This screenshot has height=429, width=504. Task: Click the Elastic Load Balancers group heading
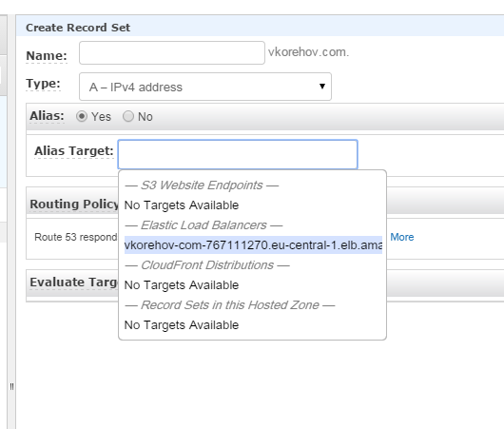pyautogui.click(x=204, y=225)
